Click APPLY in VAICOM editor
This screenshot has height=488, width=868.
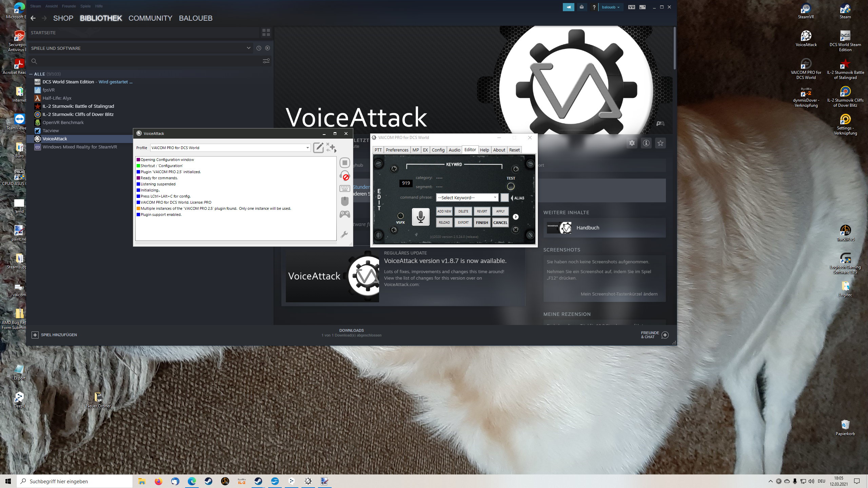[x=500, y=211]
